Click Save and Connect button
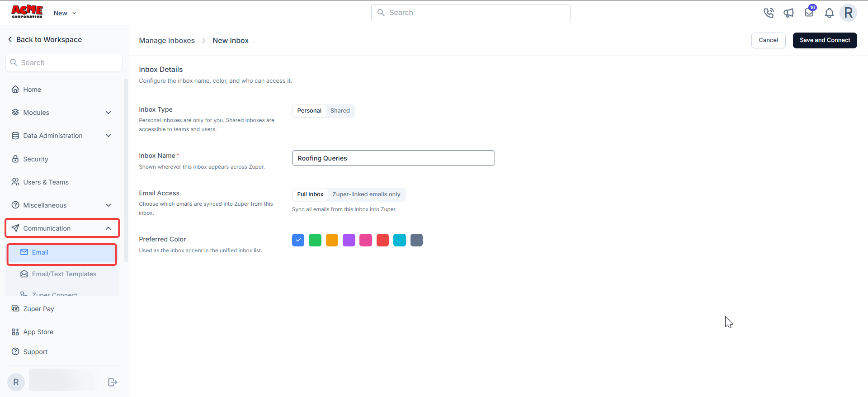The image size is (868, 397). (x=825, y=40)
